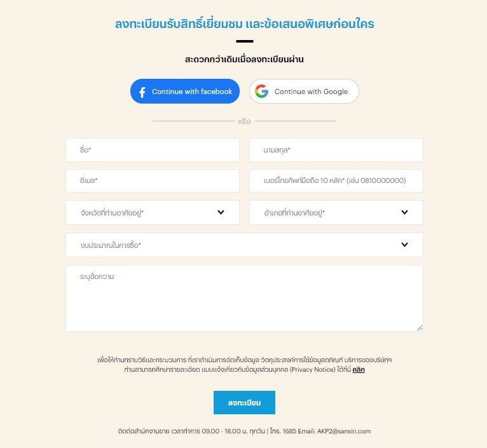Click the Facebook 'f' logo icon
This screenshot has height=448, width=487.
pyautogui.click(x=142, y=92)
